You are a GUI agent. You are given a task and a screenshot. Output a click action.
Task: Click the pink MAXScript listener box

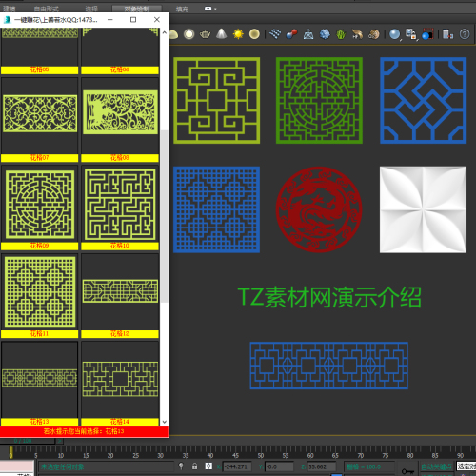17,466
